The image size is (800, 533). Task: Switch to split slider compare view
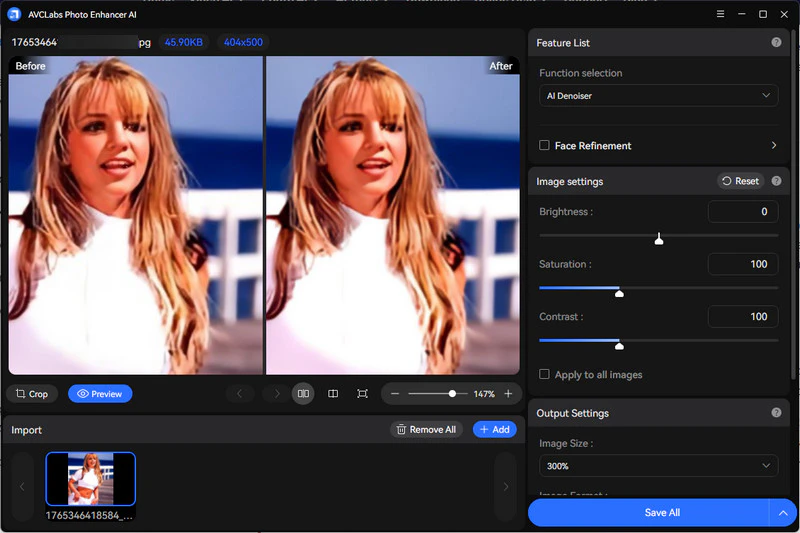click(333, 394)
